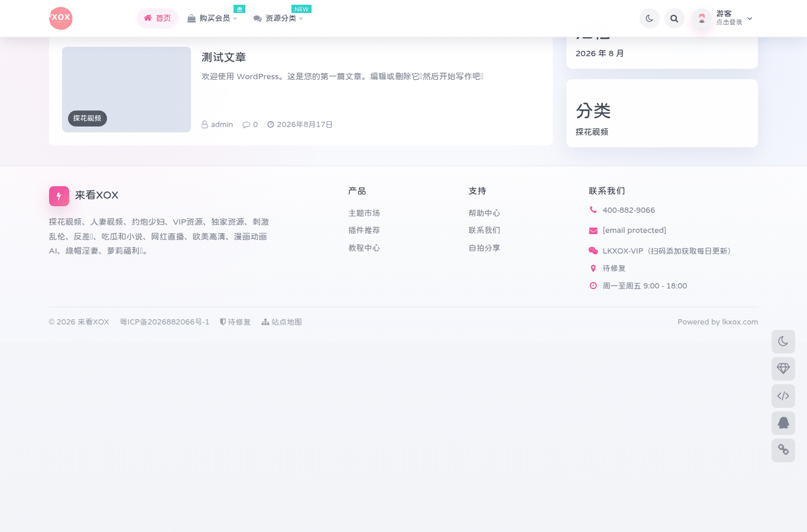The height and width of the screenshot is (532, 807).
Task: Click the envelope email icon
Action: [x=593, y=231]
